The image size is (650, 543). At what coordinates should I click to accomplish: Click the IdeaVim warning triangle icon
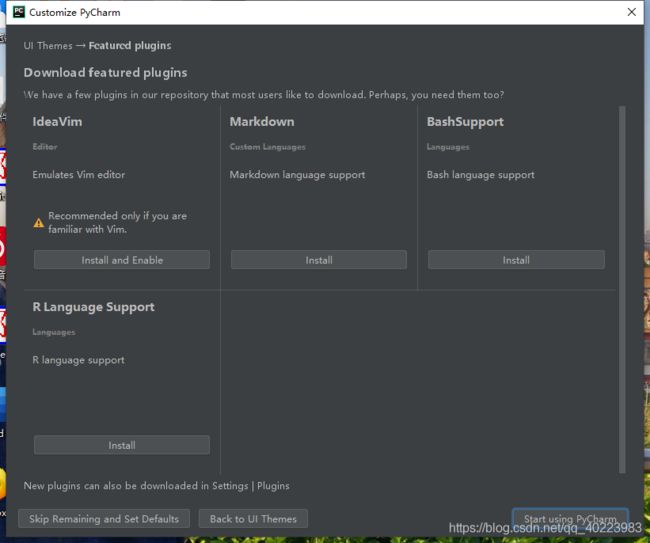39,223
